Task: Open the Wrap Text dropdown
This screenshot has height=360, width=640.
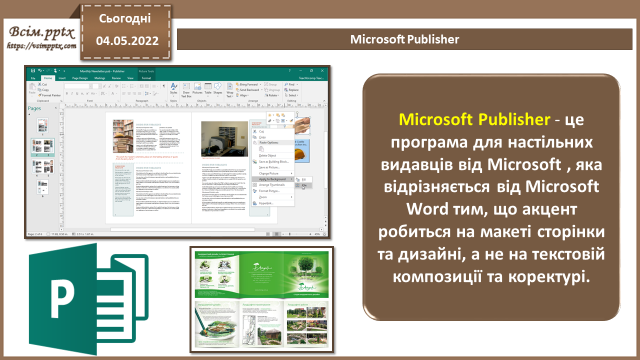Action: pos(230,90)
